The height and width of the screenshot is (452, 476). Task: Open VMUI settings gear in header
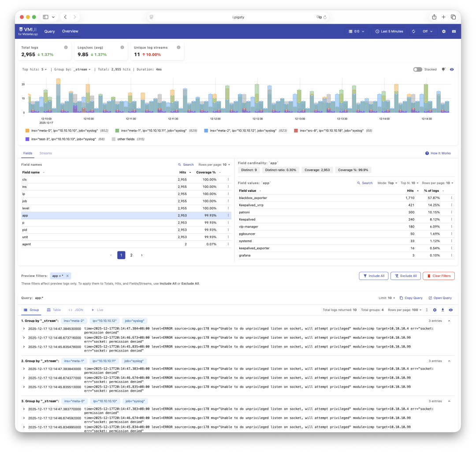pos(444,31)
